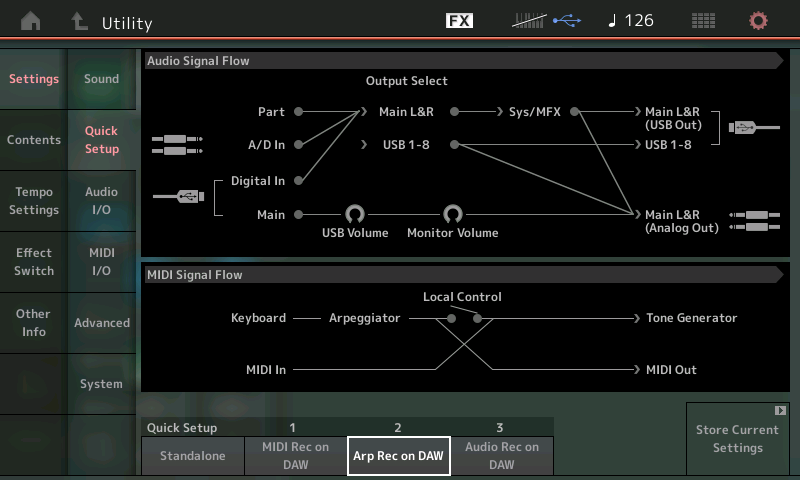Click the exit/up arrow icon
Viewport: 800px width, 480px height.
(79, 21)
